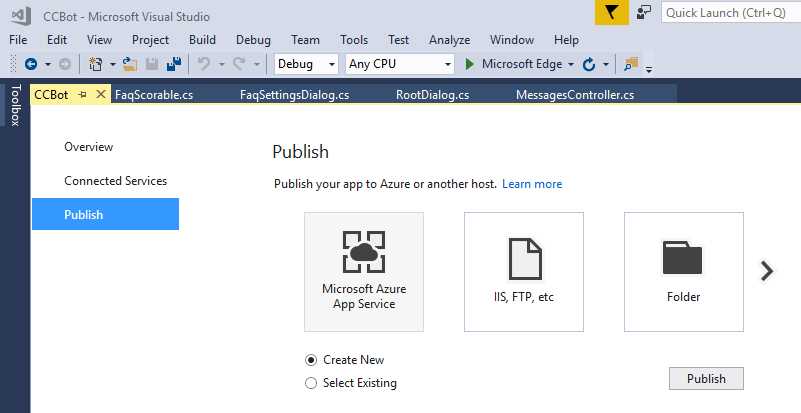The height and width of the screenshot is (413, 801).
Task: Click the Open File folder icon
Action: [x=130, y=64]
